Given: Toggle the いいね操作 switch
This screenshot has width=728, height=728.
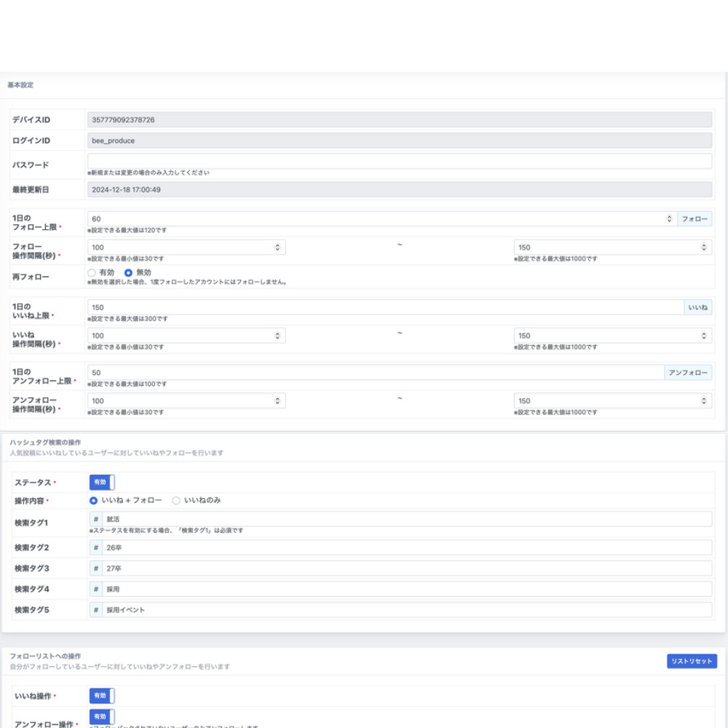Looking at the screenshot, I should coord(102,696).
